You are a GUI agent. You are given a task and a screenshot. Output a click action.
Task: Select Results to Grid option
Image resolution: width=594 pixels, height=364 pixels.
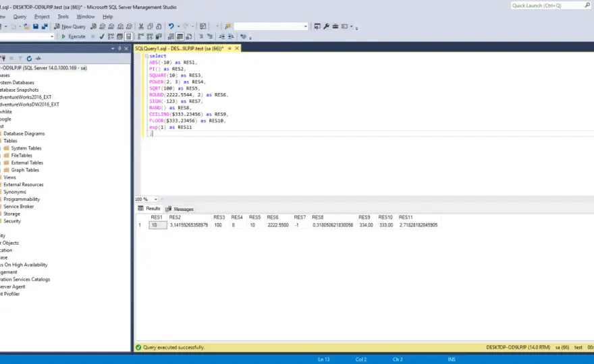click(x=180, y=36)
